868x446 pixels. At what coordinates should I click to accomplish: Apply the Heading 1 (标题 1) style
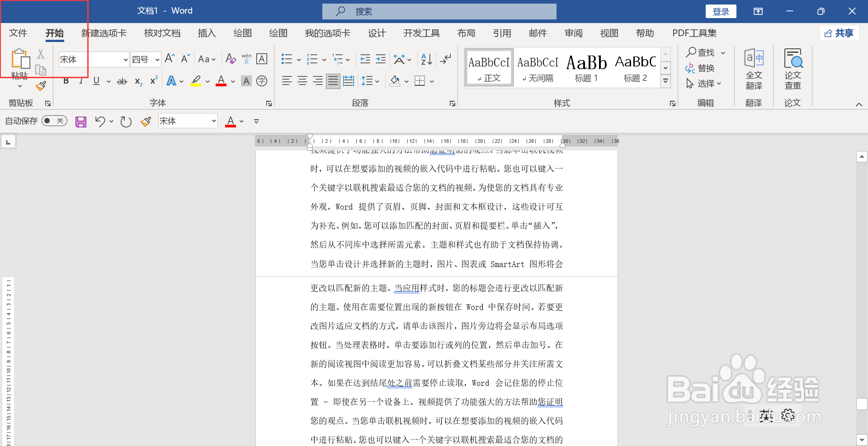(586, 67)
